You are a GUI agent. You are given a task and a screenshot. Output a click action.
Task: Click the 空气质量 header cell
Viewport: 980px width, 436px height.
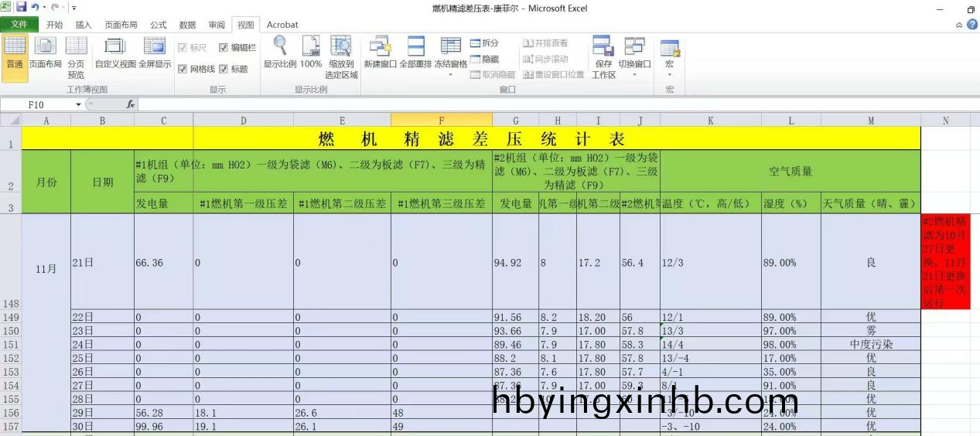(x=790, y=171)
